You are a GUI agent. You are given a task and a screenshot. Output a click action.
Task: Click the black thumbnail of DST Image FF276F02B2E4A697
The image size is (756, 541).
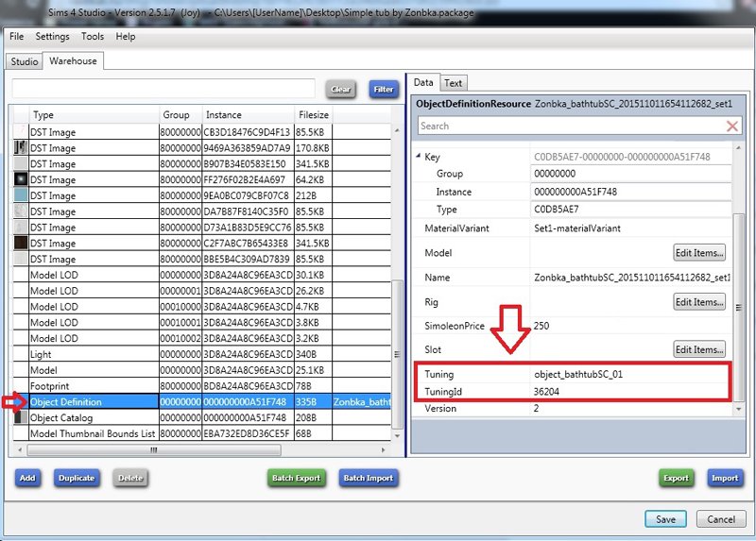click(x=19, y=179)
